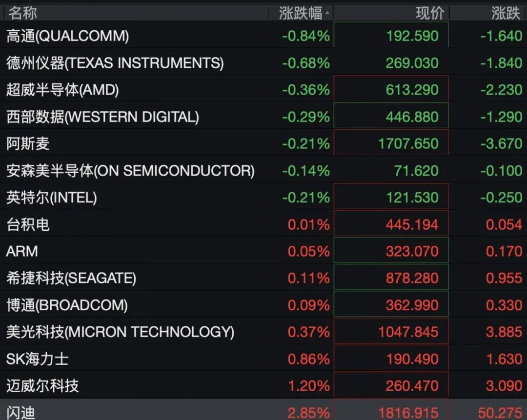Screen dimensions: 527x420
Task: Sort by the 涨跌 column header
Action: click(506, 14)
